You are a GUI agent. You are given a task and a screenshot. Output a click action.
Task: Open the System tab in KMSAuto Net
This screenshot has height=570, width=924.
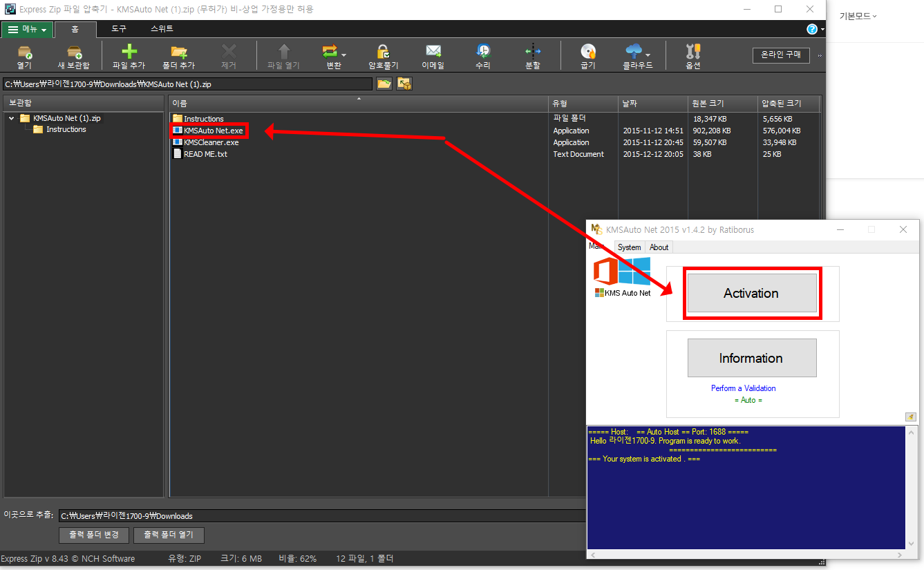point(629,247)
